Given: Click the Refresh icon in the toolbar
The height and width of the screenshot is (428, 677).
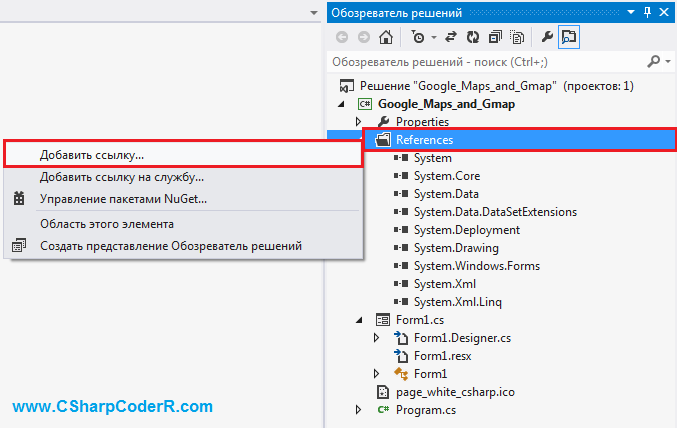Looking at the screenshot, I should click(473, 37).
